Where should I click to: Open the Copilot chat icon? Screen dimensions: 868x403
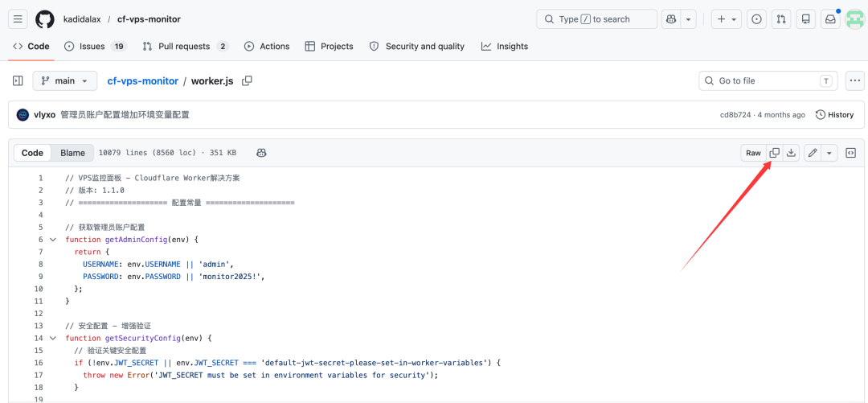pyautogui.click(x=671, y=19)
